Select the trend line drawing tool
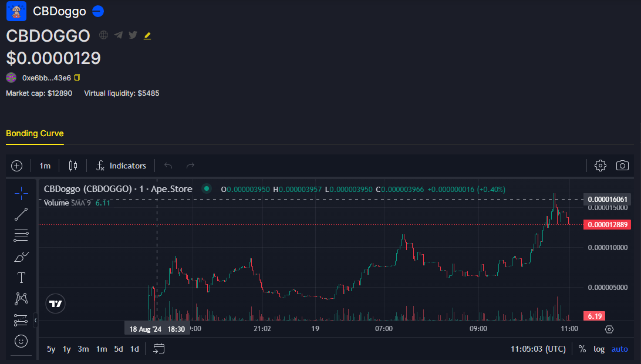The image size is (641, 364). coord(21,214)
